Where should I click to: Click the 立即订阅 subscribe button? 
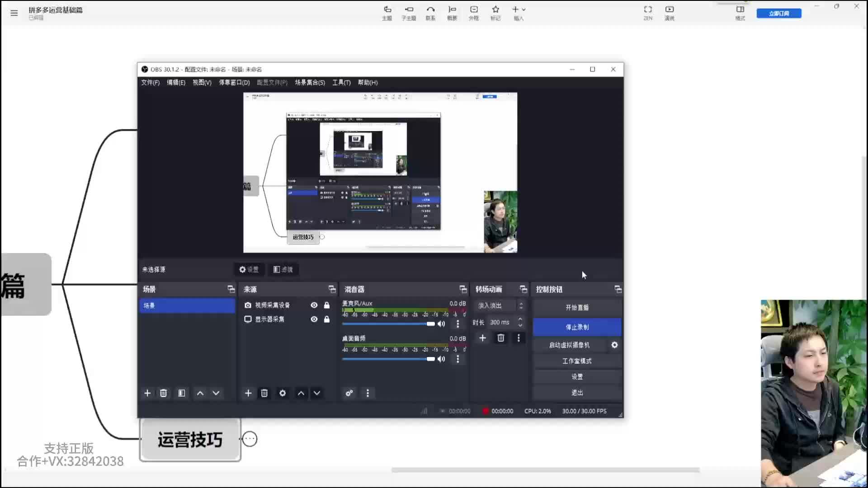[779, 14]
